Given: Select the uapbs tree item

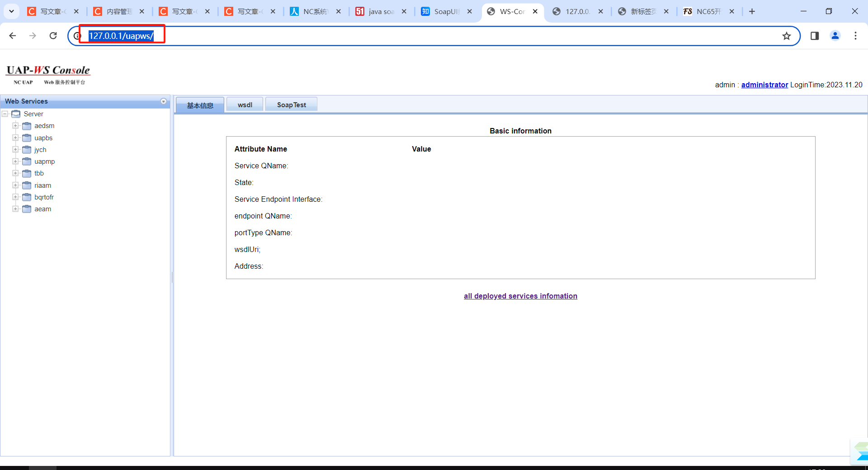Looking at the screenshot, I should click(x=43, y=138).
